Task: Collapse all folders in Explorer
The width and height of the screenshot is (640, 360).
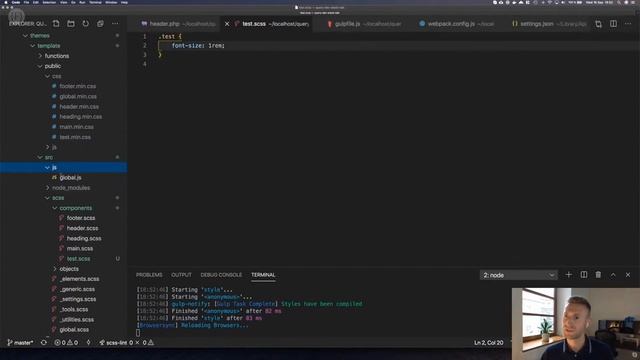Action: 100,24
